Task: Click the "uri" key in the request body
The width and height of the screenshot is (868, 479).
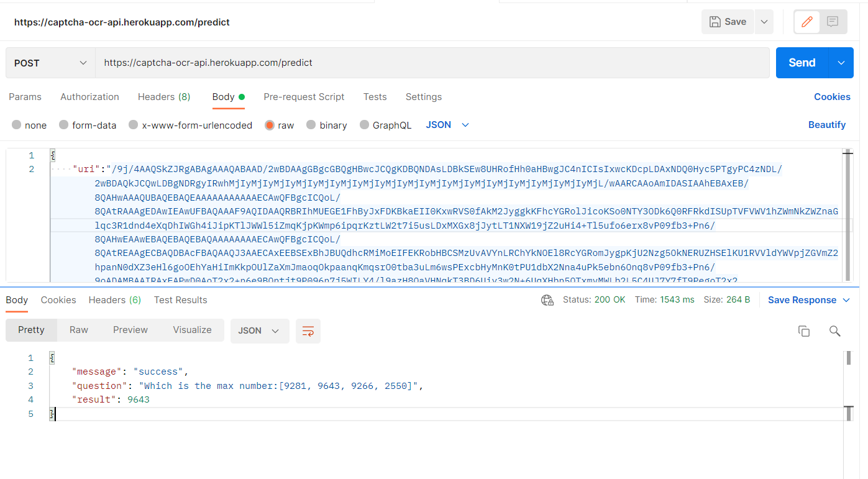Action: (x=88, y=169)
